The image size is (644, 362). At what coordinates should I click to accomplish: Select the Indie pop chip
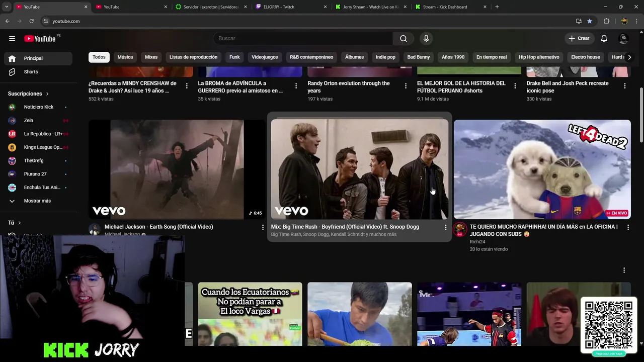click(x=385, y=57)
